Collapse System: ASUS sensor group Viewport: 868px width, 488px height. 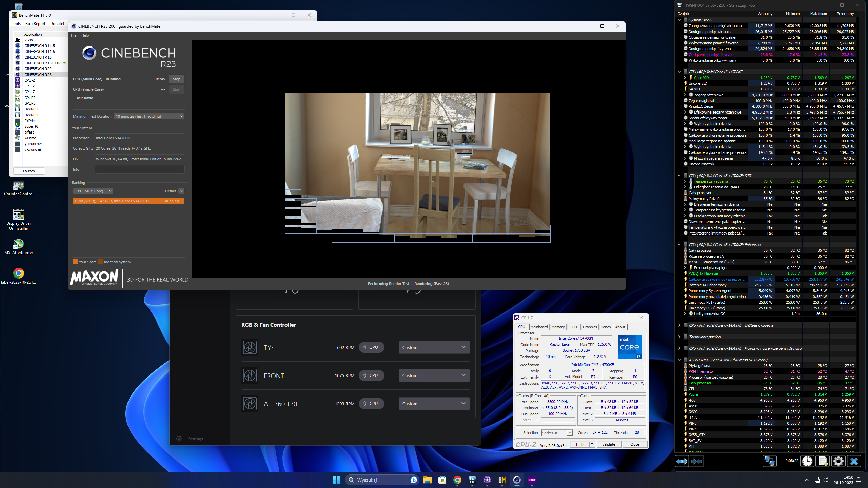click(679, 20)
